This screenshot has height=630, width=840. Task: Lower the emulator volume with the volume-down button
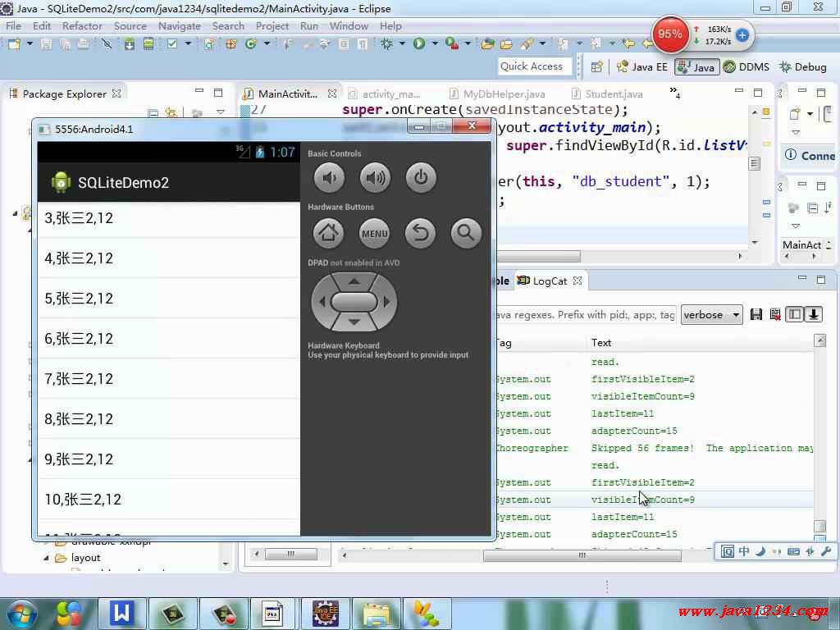tap(329, 178)
